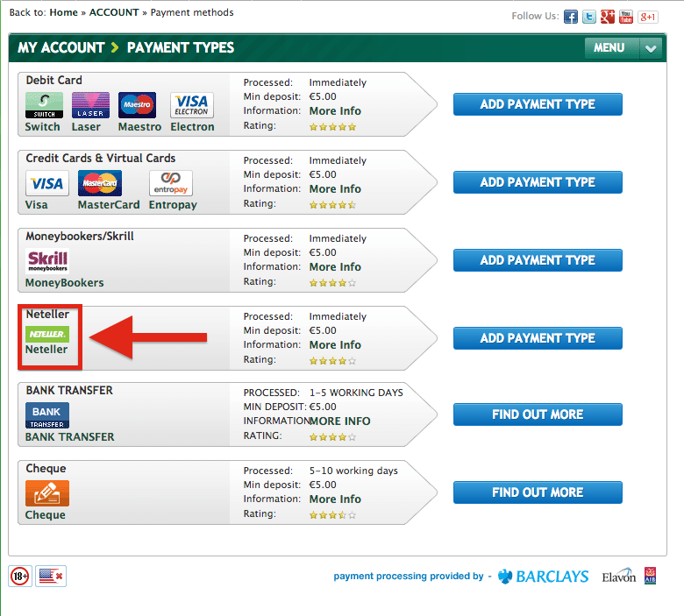Click the Entropay label text
This screenshot has width=684, height=616.
(x=173, y=205)
